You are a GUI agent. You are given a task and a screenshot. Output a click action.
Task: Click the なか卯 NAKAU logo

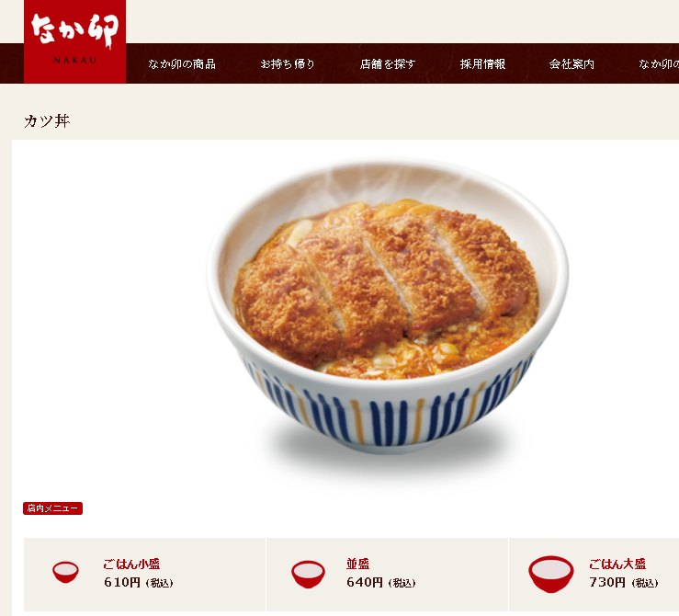[x=75, y=41]
